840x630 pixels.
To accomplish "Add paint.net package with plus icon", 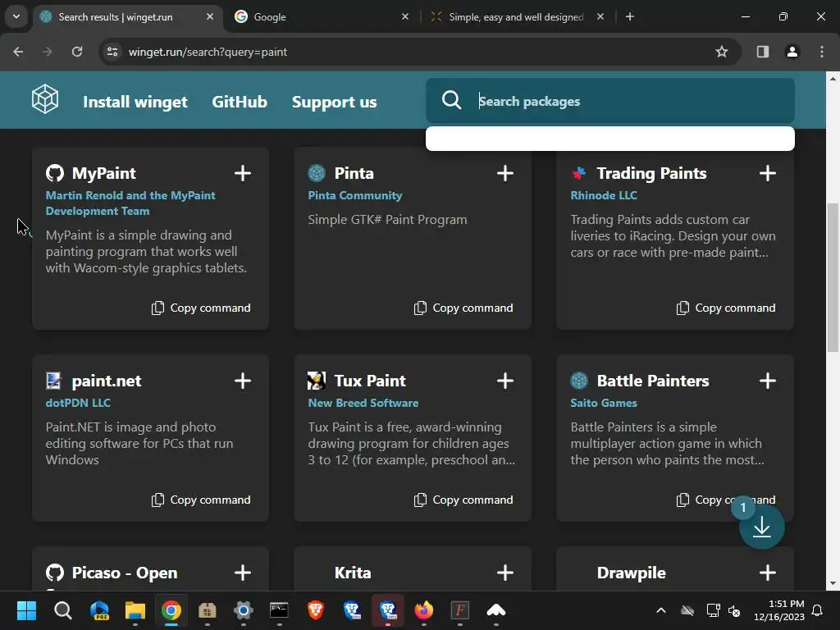I will tap(243, 381).
